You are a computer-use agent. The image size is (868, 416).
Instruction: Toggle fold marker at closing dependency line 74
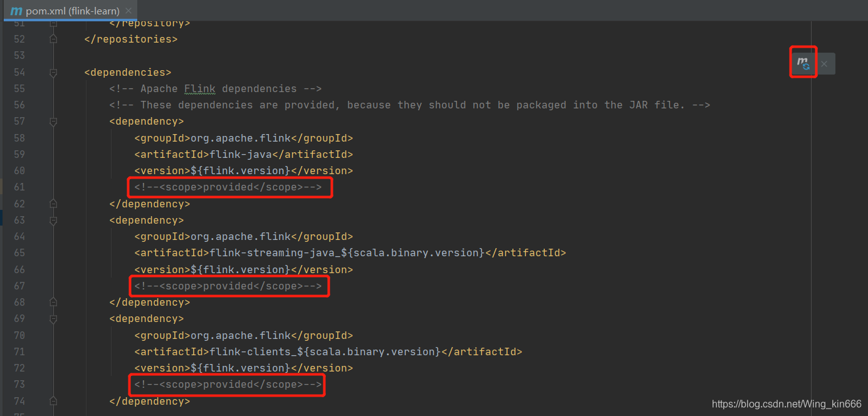pyautogui.click(x=53, y=400)
